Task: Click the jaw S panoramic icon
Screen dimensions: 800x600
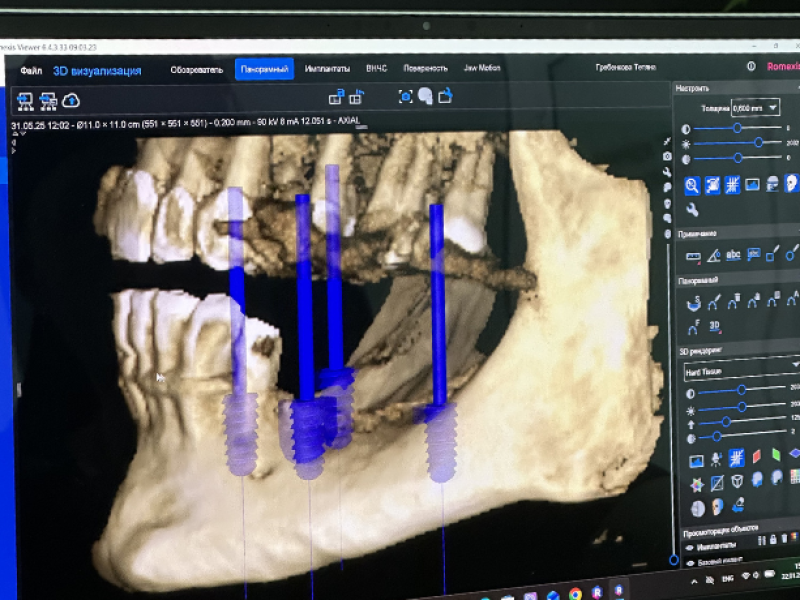Action: click(693, 304)
